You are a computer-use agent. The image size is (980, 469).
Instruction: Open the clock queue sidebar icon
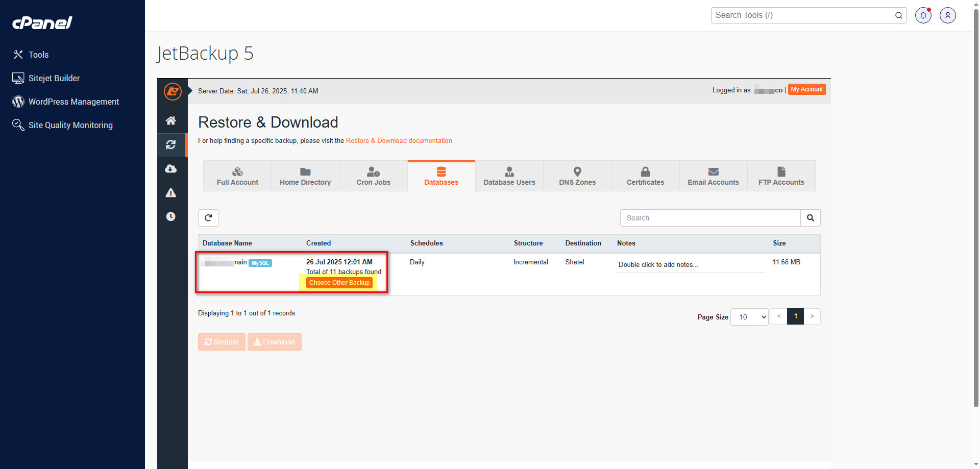tap(171, 217)
